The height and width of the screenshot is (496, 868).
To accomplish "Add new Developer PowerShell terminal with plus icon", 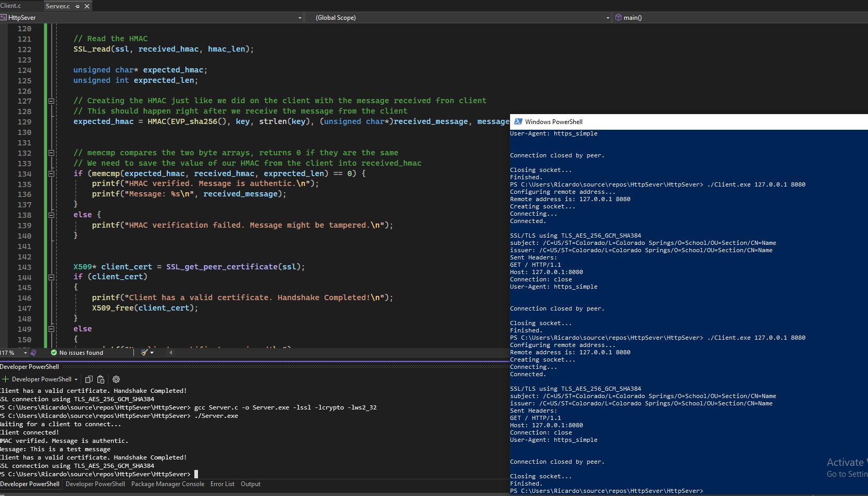I will click(6, 379).
